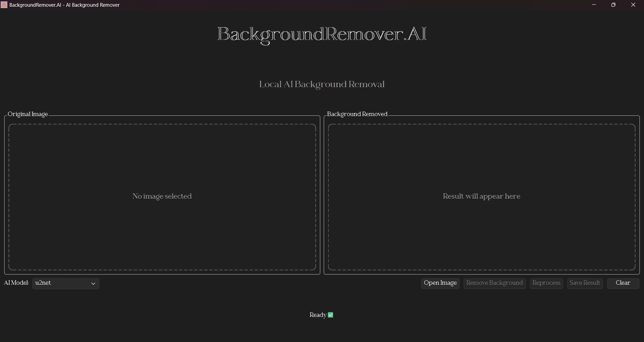Click the 'AI Model:' label

[16, 283]
